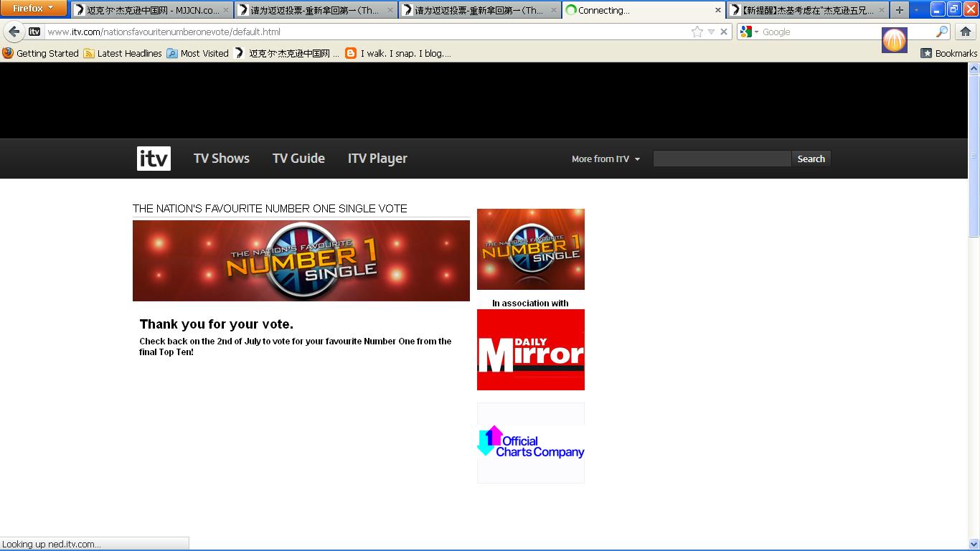This screenshot has height=551, width=980.
Task: Open the TV Guide navigation item
Action: (298, 159)
